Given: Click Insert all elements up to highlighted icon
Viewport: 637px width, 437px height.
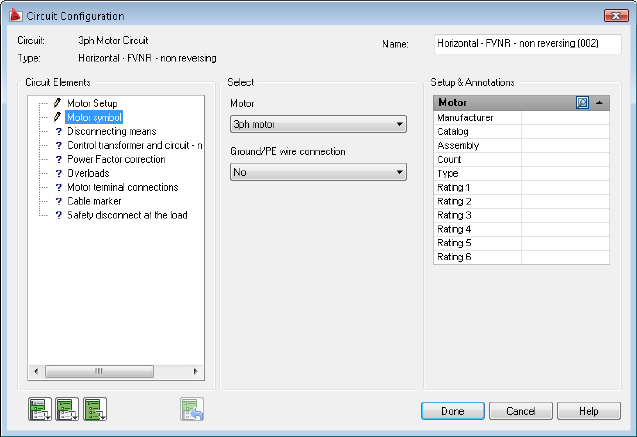Looking at the screenshot, I should 68,408.
